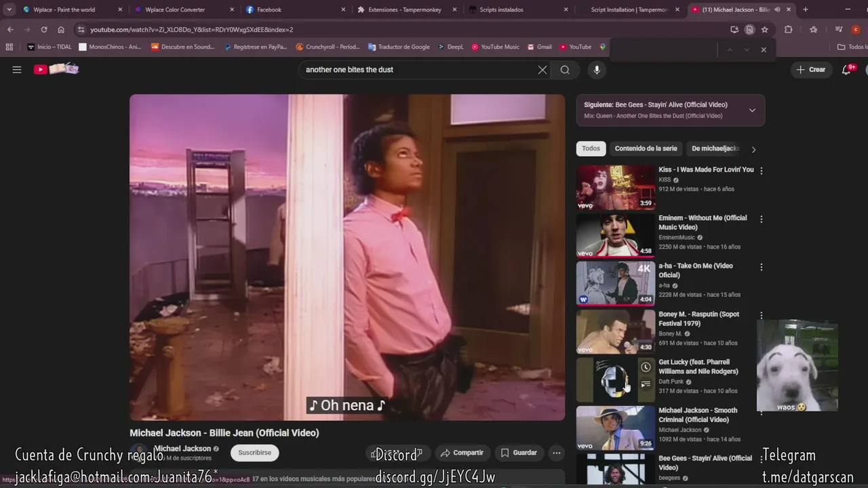Add Get Lucky to queue icon
This screenshot has width=868, height=488.
(646, 384)
